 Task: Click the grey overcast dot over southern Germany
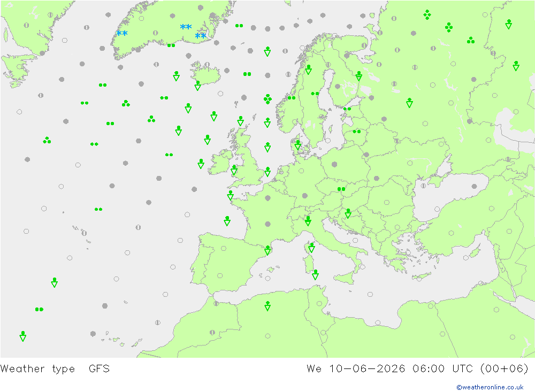click(x=305, y=196)
